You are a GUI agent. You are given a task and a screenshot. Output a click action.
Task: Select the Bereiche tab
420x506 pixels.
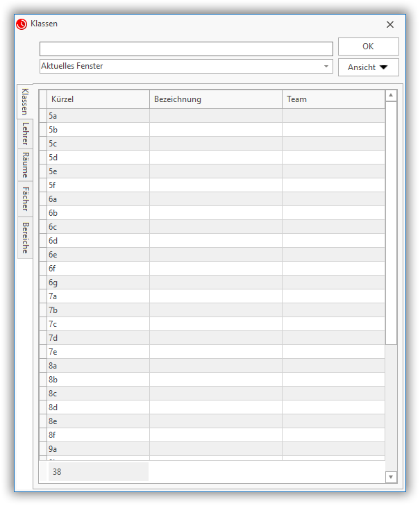click(x=26, y=237)
